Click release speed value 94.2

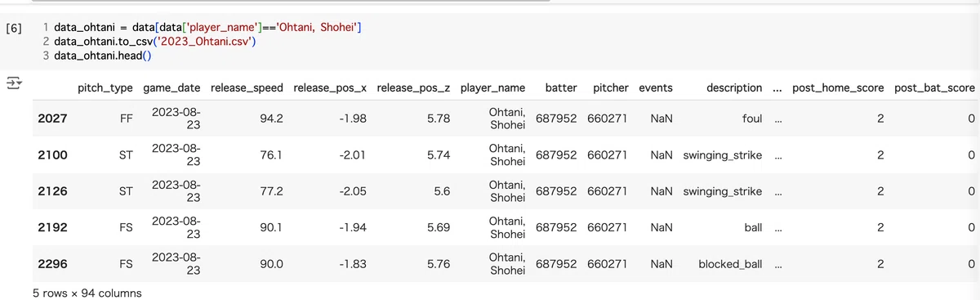tap(271, 119)
